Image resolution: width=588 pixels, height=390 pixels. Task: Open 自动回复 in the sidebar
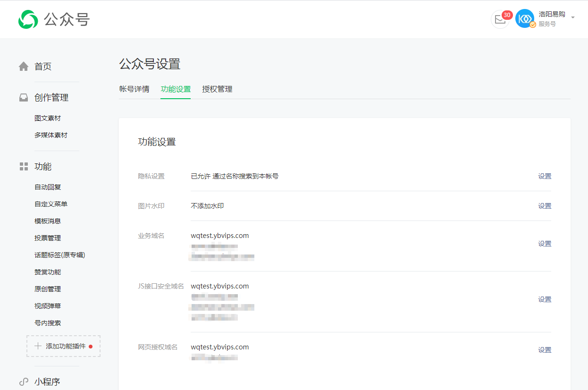[x=48, y=187]
